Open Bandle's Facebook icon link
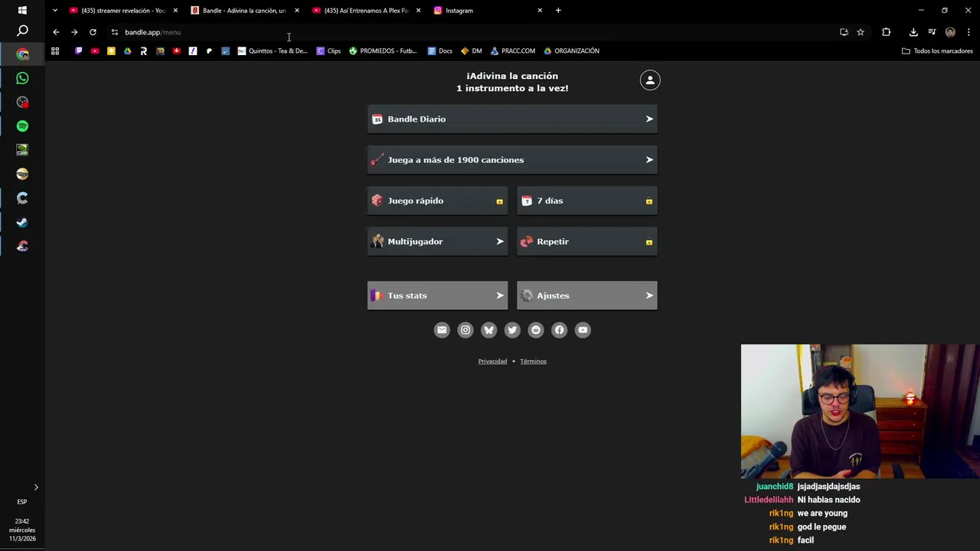This screenshot has height=551, width=980. click(560, 330)
